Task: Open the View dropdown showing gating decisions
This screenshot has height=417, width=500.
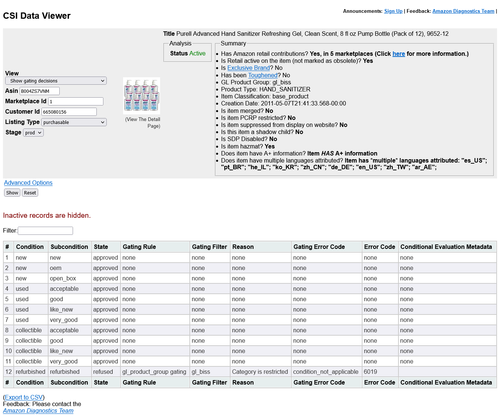Action: [x=56, y=81]
